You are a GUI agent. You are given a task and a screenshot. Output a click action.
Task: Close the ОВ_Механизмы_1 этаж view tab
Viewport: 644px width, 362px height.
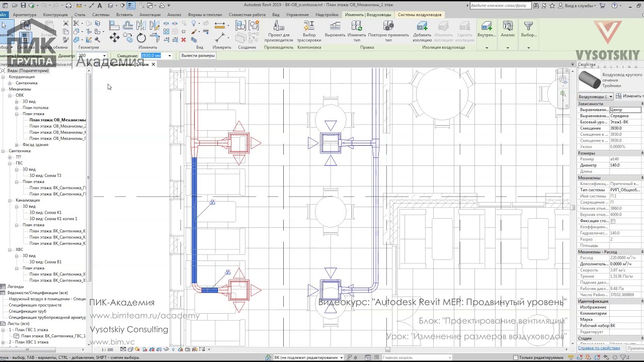pyautogui.click(x=153, y=64)
